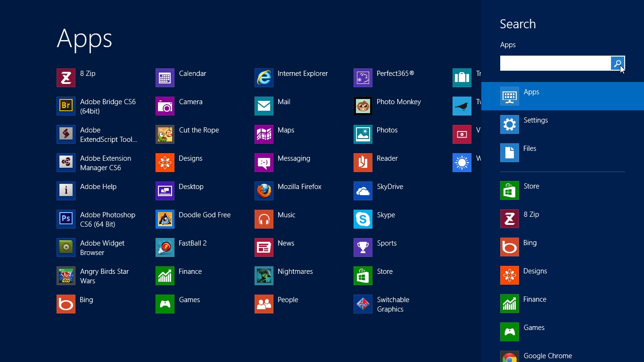
Task: Open the Desktop tile icon
Action: coord(165,191)
